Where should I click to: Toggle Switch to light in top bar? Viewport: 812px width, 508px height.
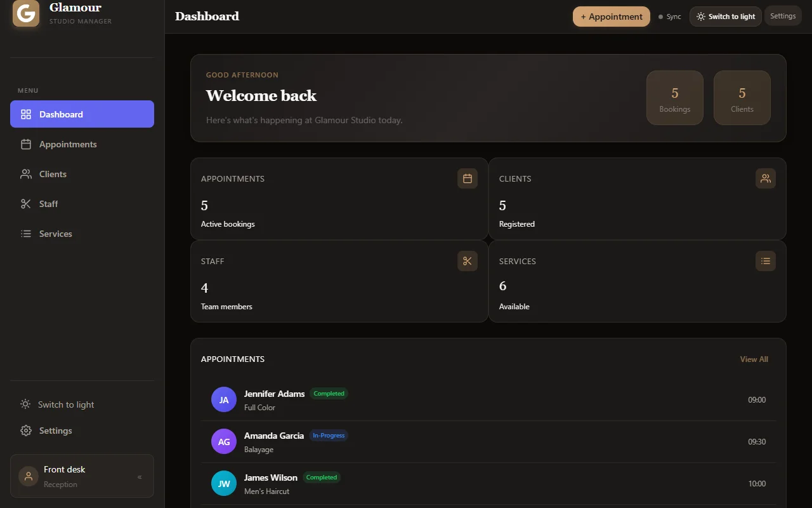726,17
